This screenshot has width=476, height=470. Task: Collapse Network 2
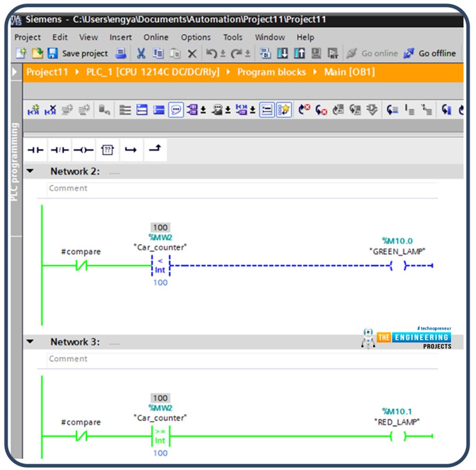[x=30, y=171]
